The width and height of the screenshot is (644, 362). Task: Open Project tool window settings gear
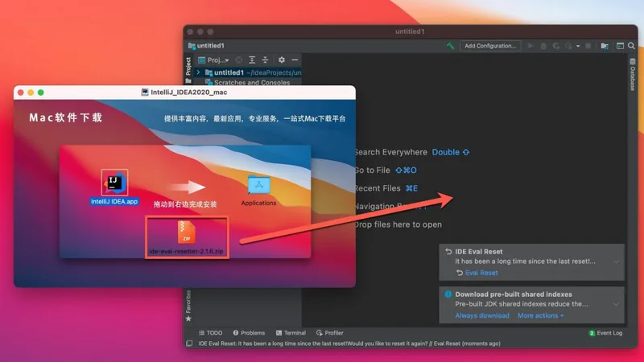tap(281, 60)
